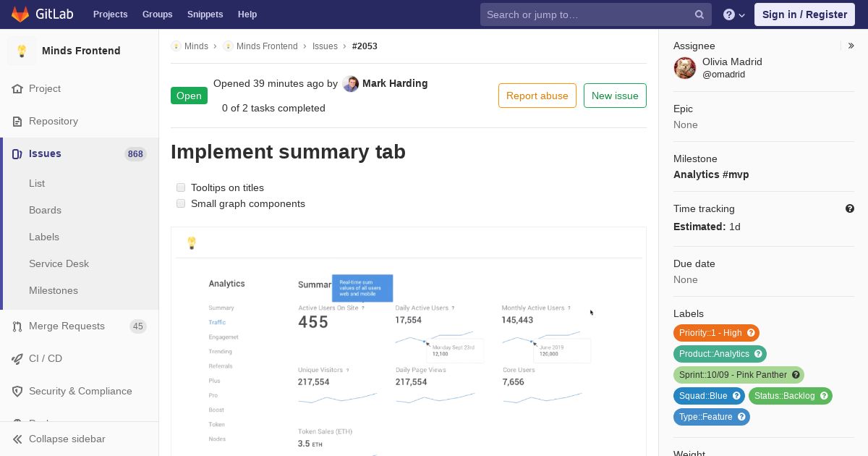Open the top-bar Help link

coord(247,14)
